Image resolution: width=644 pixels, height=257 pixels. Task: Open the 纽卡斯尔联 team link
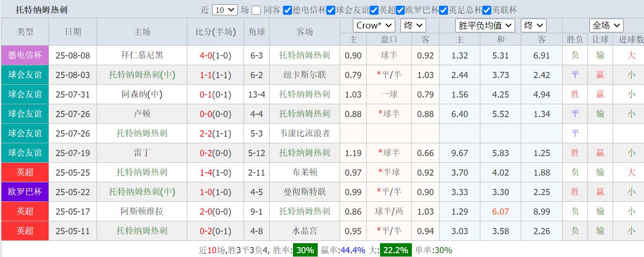pos(304,75)
